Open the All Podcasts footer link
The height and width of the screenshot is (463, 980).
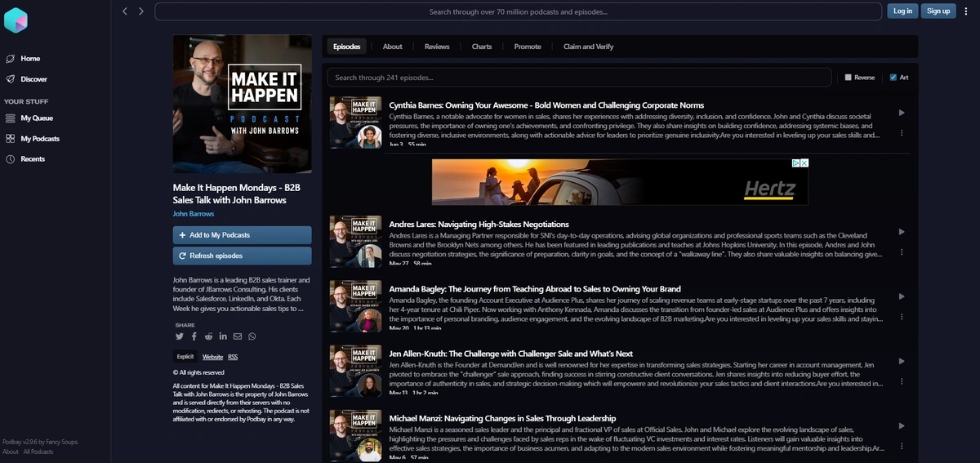[38, 452]
